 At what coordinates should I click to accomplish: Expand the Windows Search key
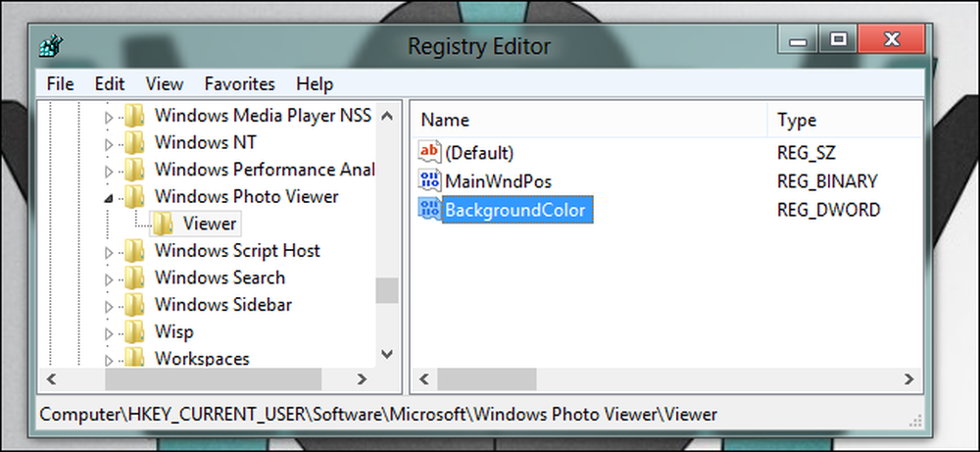click(x=109, y=279)
